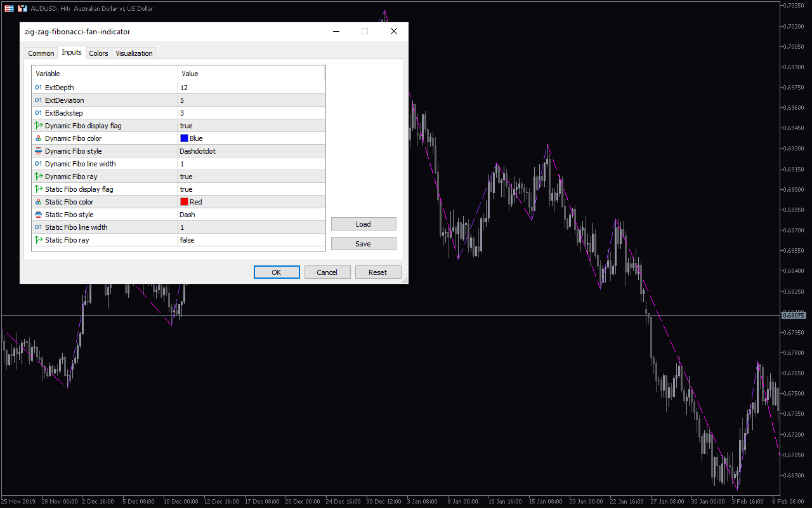Click the Dynamic Fibo ray boolean icon
Image resolution: width=812 pixels, height=508 pixels.
point(38,177)
